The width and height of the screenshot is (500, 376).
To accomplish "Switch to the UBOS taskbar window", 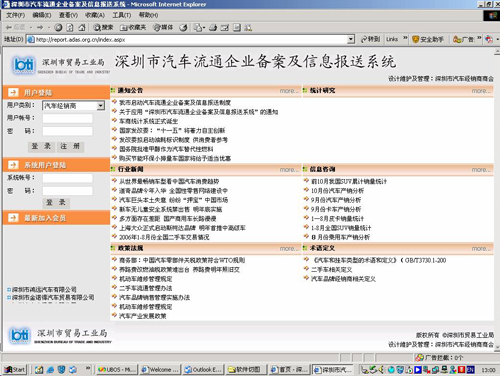I will point(116,369).
